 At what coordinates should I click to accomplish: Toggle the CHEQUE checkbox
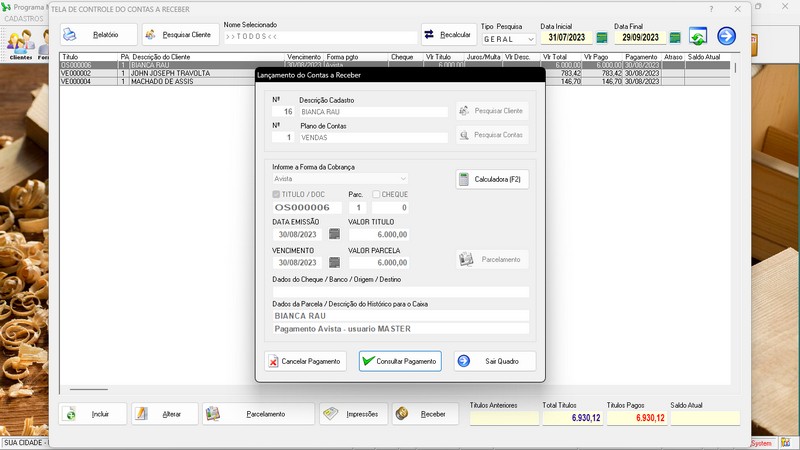pyautogui.click(x=376, y=194)
